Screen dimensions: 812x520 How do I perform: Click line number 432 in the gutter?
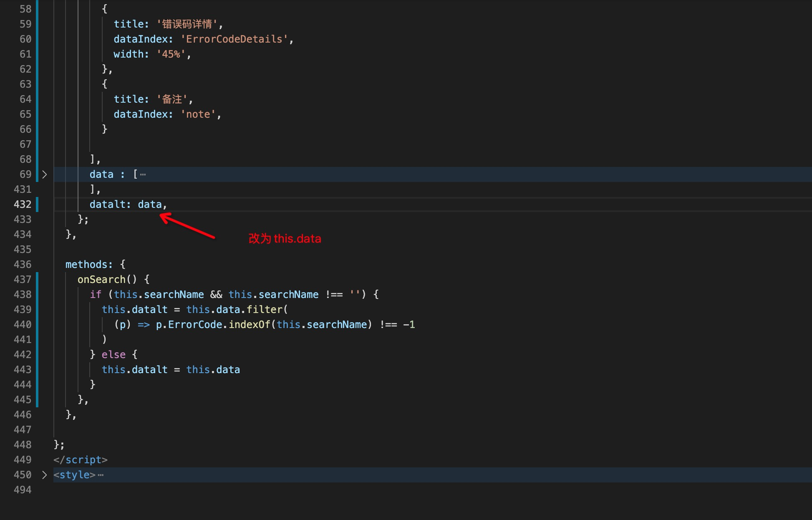point(23,204)
